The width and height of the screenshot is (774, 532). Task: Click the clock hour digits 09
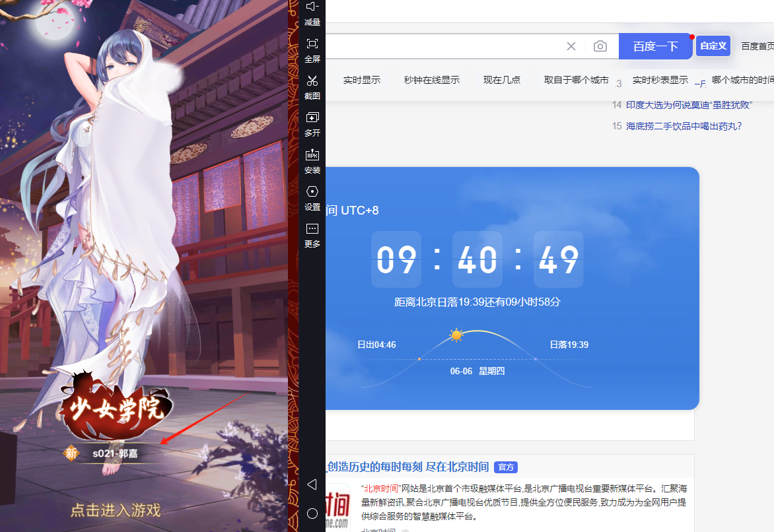coord(396,259)
